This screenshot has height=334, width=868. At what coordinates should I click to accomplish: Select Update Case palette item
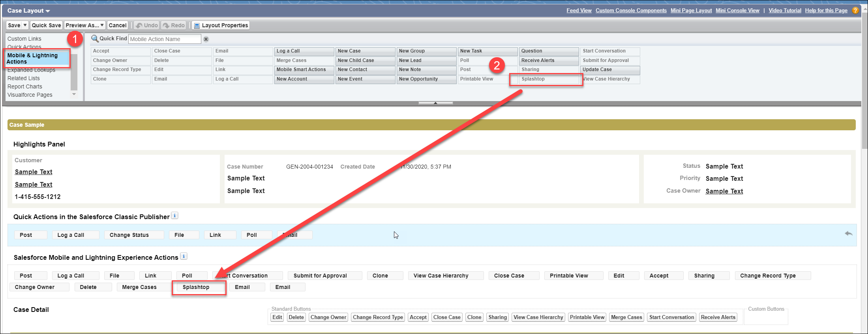click(x=610, y=69)
